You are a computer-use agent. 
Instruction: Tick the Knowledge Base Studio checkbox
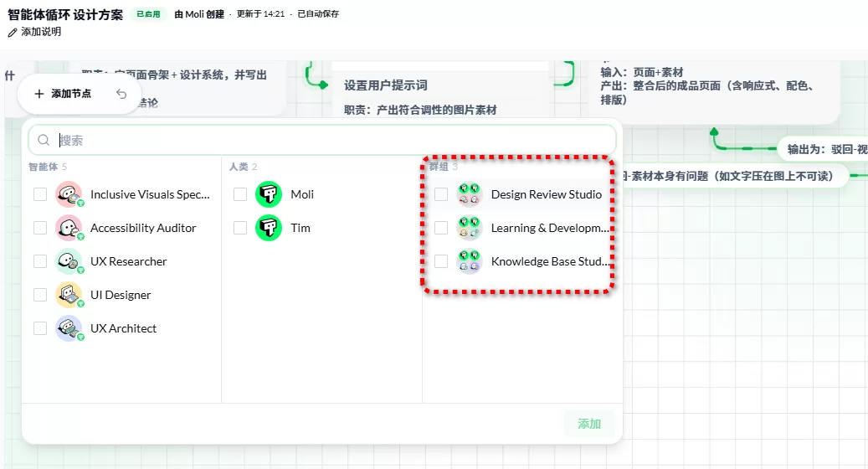[x=440, y=261]
